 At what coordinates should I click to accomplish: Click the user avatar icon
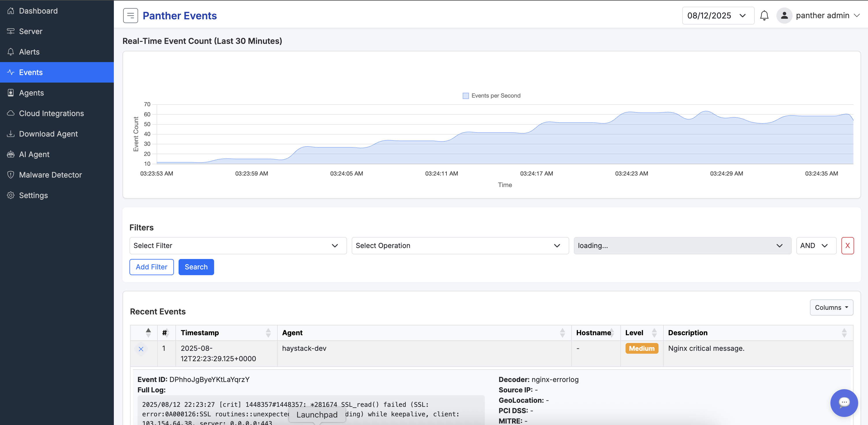tap(784, 16)
